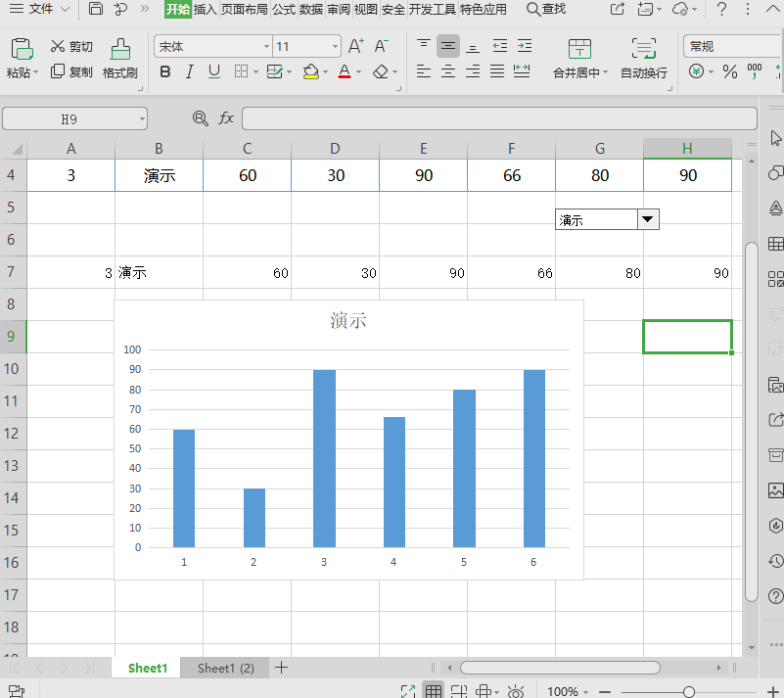This screenshot has width=784, height=698.
Task: Open the 开发工具 Developer tab
Action: tap(432, 9)
